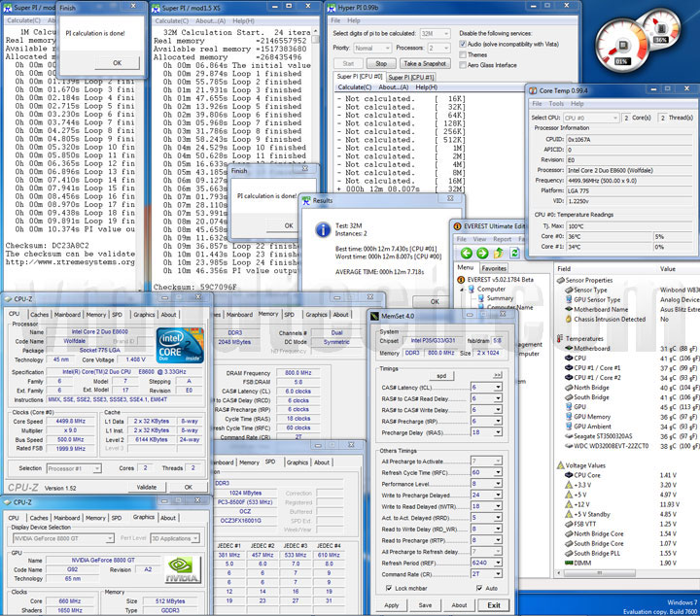
Task: Enable the Themes checkbox in Hyper PI
Action: pyautogui.click(x=463, y=54)
